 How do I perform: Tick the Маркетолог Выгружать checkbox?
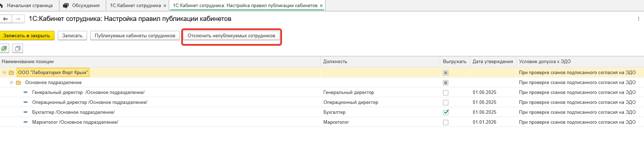(445, 122)
